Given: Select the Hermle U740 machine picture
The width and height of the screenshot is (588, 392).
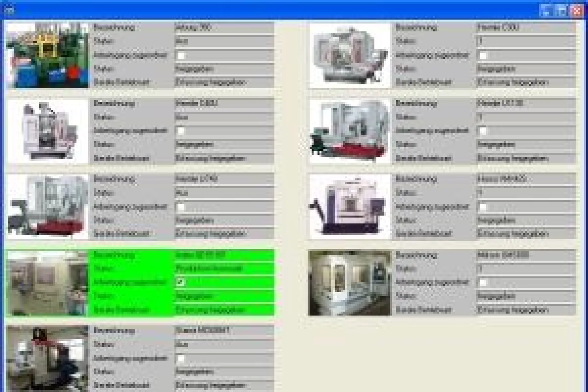Looking at the screenshot, I should [48, 207].
